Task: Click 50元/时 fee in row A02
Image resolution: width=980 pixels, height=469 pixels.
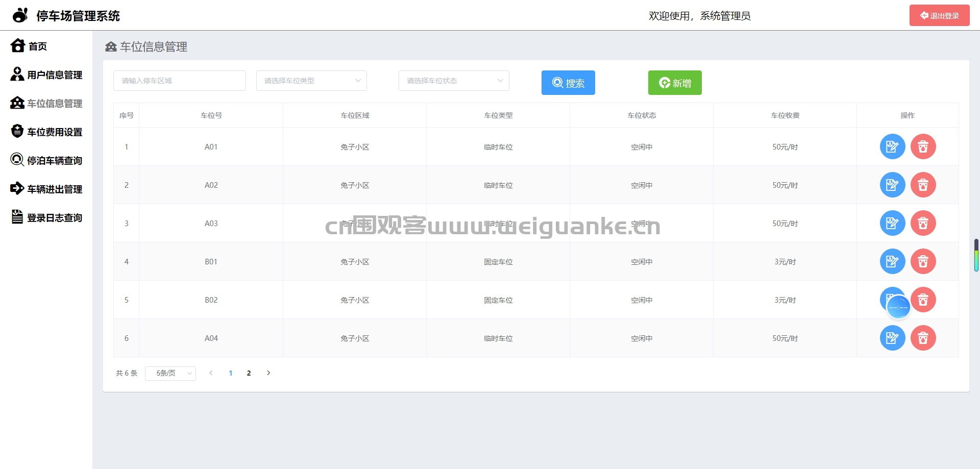Action: point(785,185)
